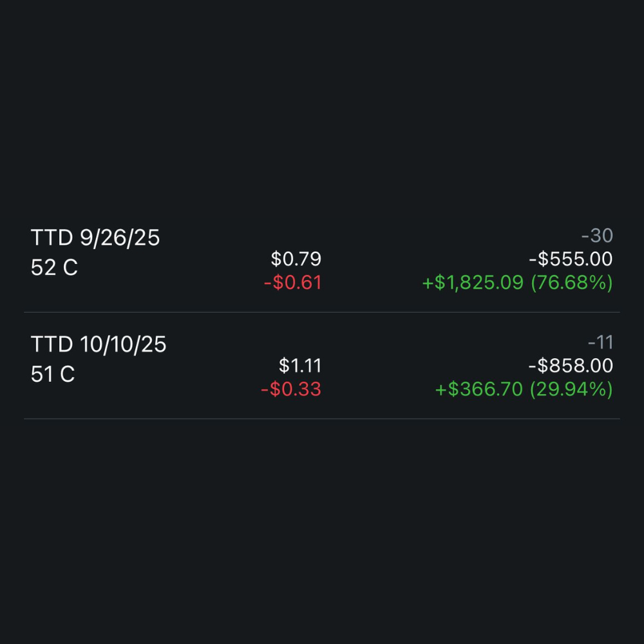Click the divider between the two positions
The image size is (644, 644).
click(x=322, y=312)
